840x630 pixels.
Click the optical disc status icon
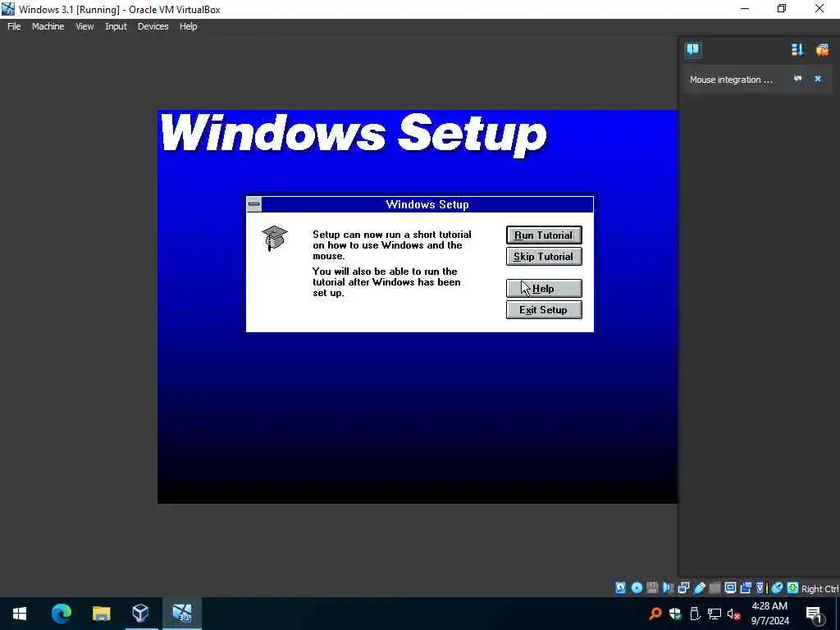click(637, 587)
